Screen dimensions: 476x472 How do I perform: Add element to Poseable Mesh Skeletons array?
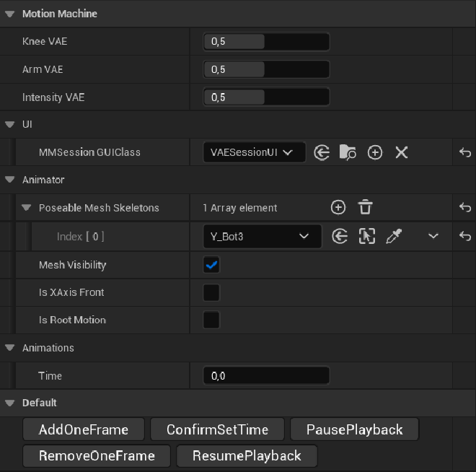338,207
